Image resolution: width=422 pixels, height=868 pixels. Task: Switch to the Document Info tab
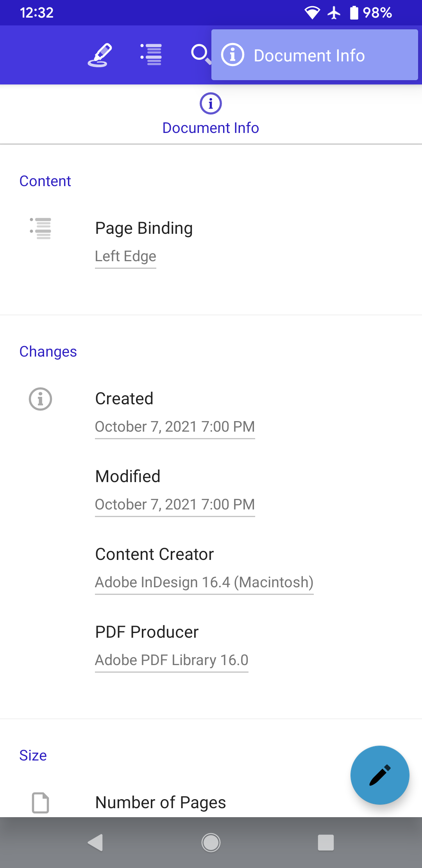[x=211, y=127]
